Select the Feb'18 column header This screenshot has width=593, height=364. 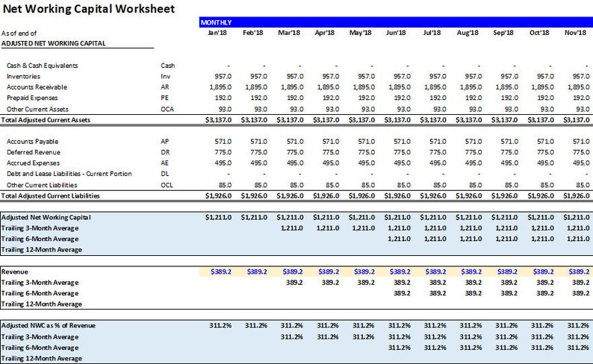pyautogui.click(x=252, y=33)
